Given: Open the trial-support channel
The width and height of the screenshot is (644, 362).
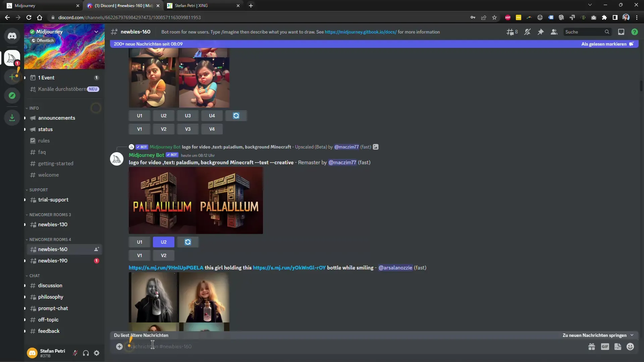Looking at the screenshot, I should pos(53,199).
